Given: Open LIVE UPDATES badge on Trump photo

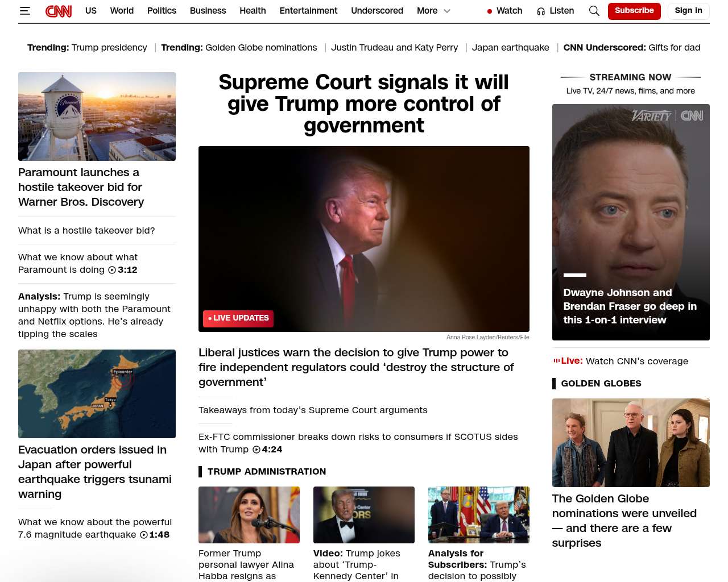Looking at the screenshot, I should pos(238,318).
